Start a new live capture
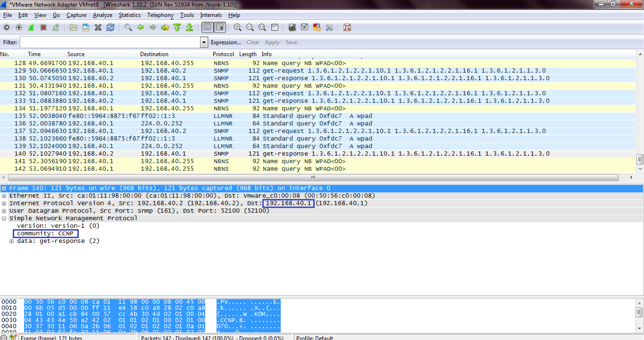 point(31,27)
